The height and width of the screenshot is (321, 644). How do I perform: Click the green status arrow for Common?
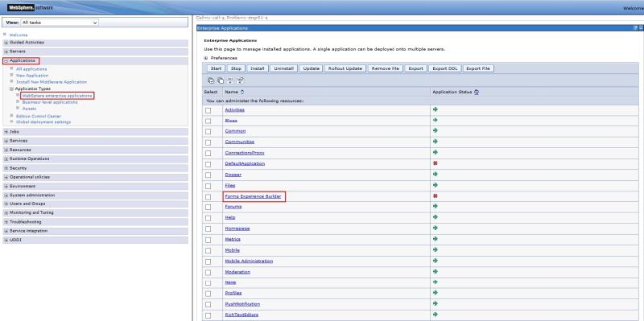(x=436, y=130)
